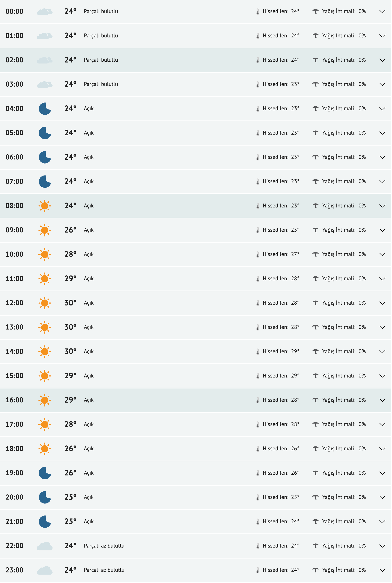Expand the 09:00 forecast row chevron
This screenshot has width=392, height=583.
point(383,230)
